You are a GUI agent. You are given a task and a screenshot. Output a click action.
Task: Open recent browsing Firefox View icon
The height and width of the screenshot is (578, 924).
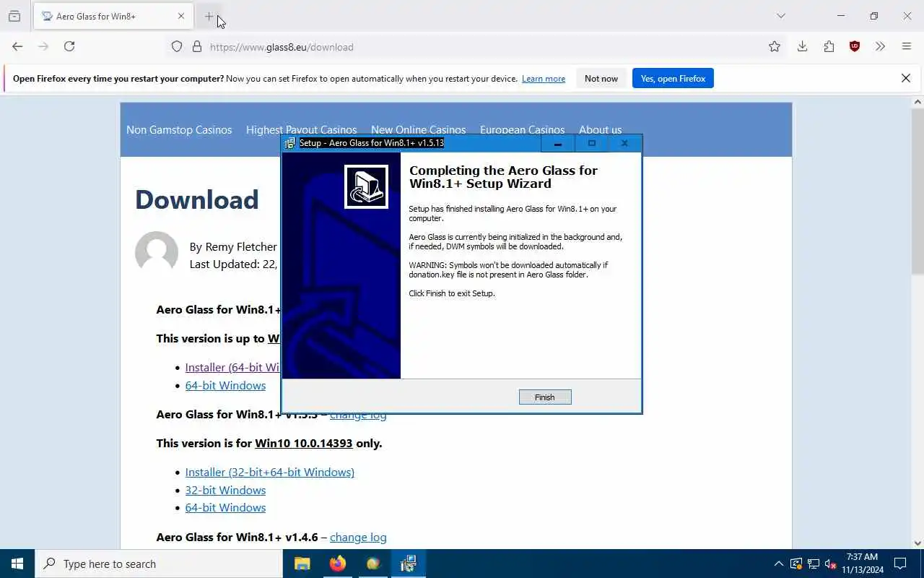[x=14, y=16]
